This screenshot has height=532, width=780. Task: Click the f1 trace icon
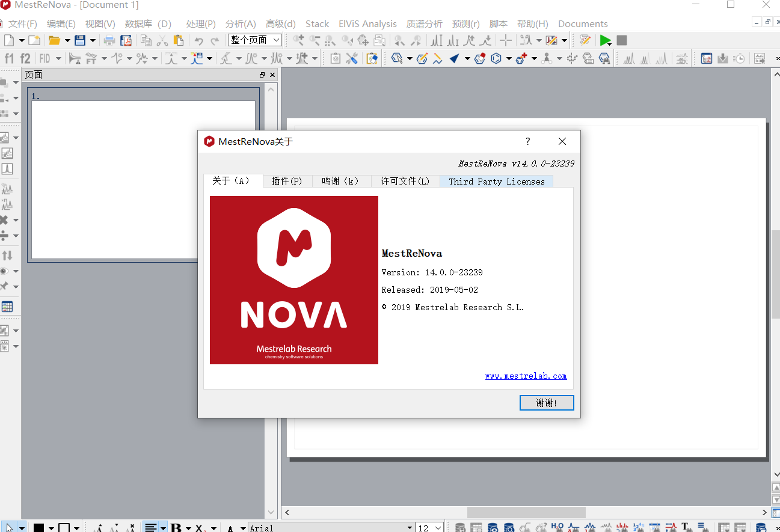tap(8, 58)
